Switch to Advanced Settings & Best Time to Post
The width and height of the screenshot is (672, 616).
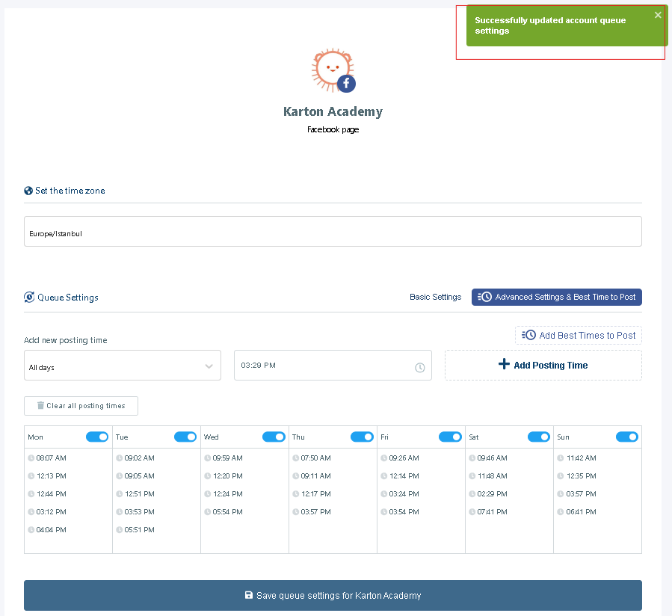pyautogui.click(x=556, y=297)
